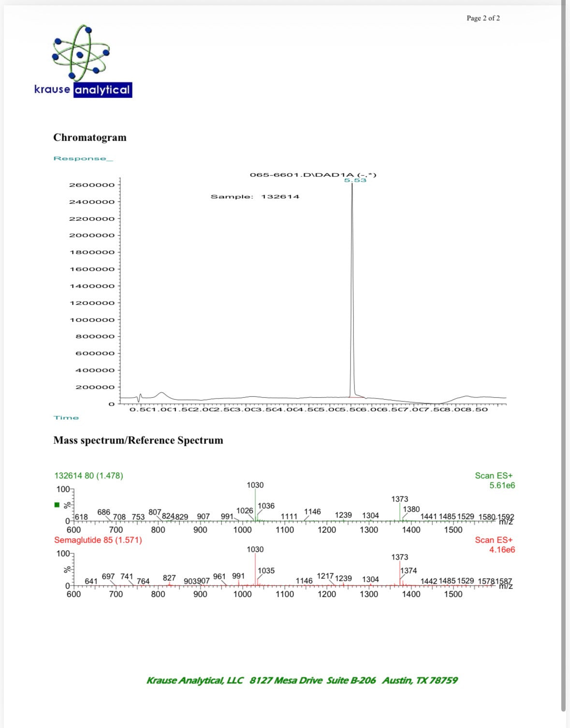The height and width of the screenshot is (728, 570).
Task: Click the 'Chromatogram' heading
Action: 90,137
